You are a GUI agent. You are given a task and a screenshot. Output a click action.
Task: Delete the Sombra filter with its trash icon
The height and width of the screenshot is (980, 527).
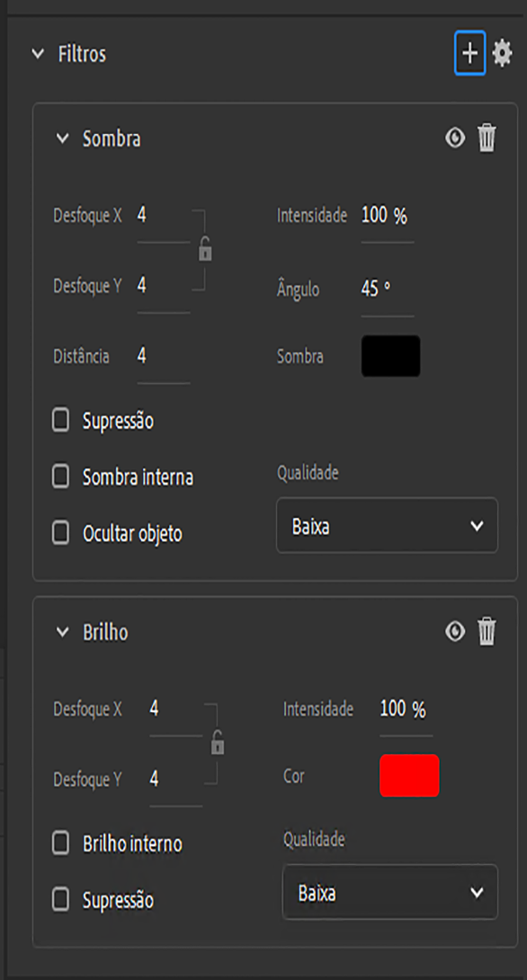tap(486, 138)
